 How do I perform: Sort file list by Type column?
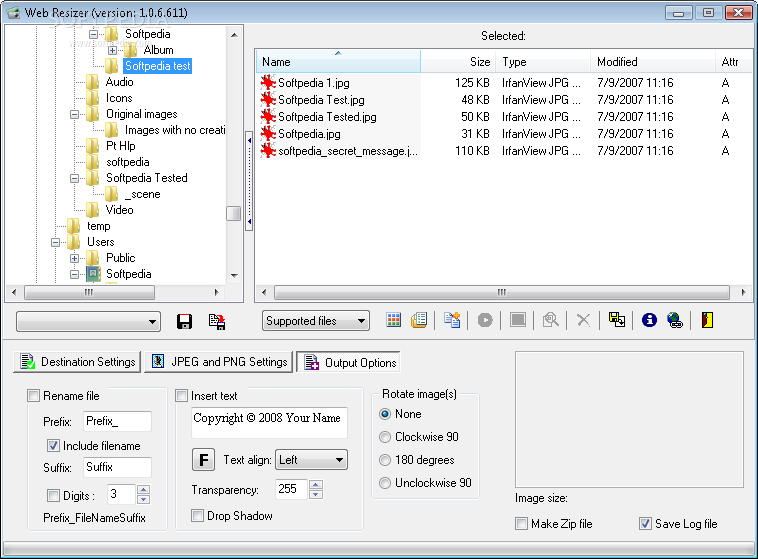[543, 61]
